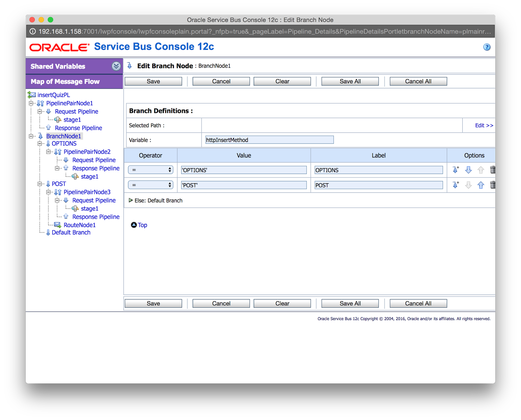The image size is (521, 420).
Task: Collapse the PipelinePairNode2 tree node
Action: 49,152
